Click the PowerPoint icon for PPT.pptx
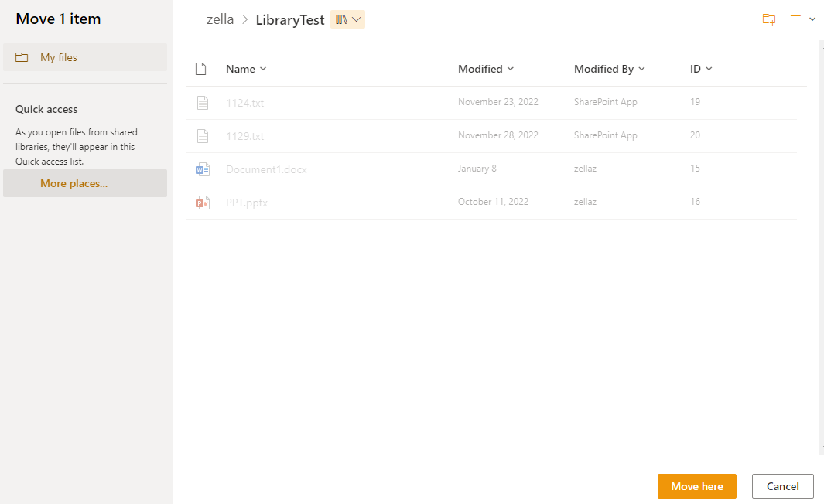The image size is (824, 504). point(202,202)
